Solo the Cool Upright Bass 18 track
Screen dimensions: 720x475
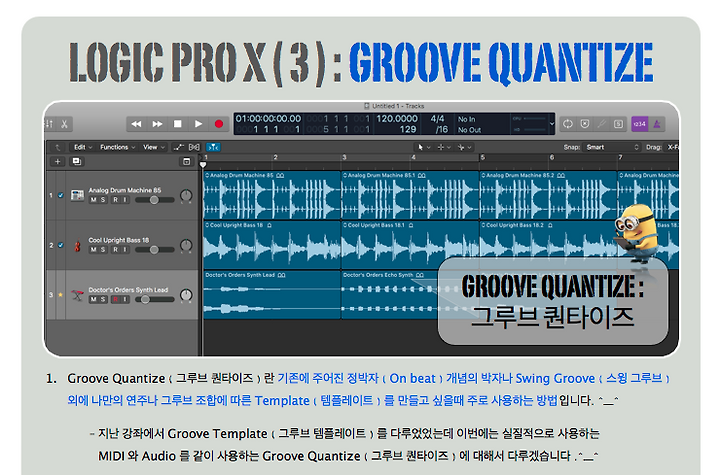[x=103, y=249]
